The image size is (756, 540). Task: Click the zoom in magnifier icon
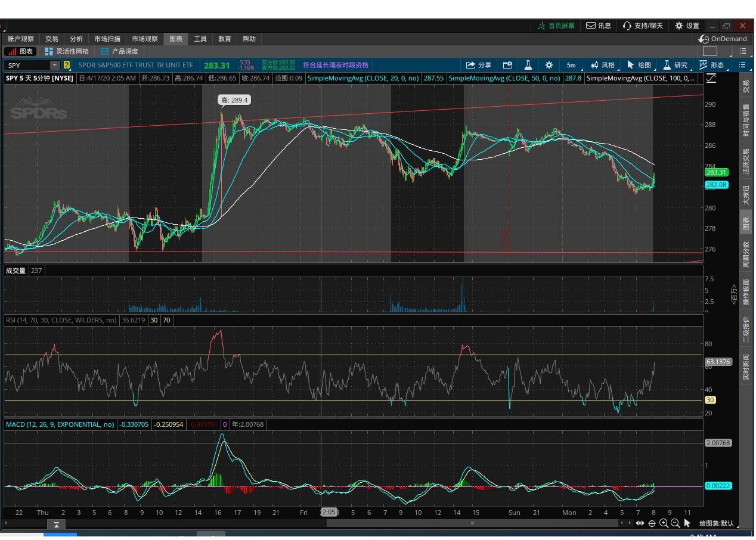pos(664,523)
